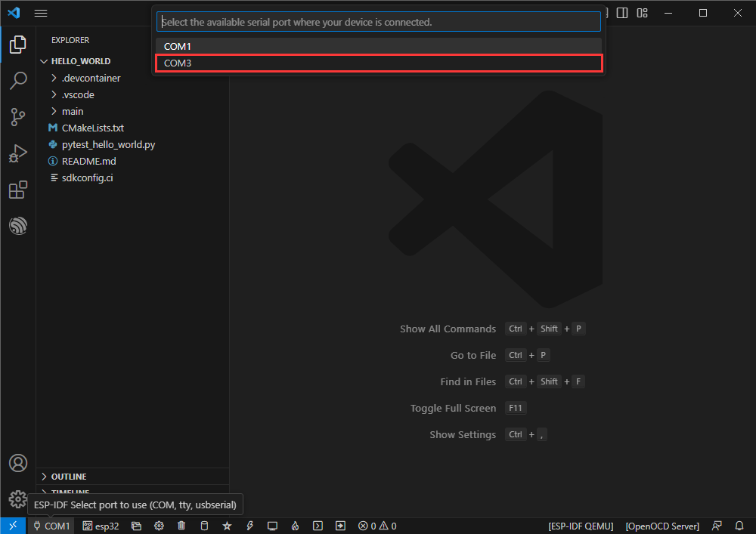The image size is (756, 534).
Task: Open the Run and Debug view icon
Action: pos(18,153)
